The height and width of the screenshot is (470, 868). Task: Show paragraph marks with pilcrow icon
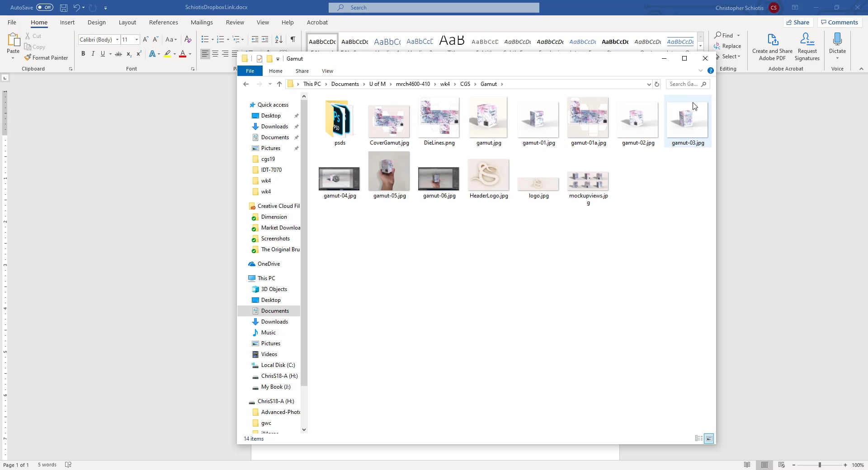(293, 39)
